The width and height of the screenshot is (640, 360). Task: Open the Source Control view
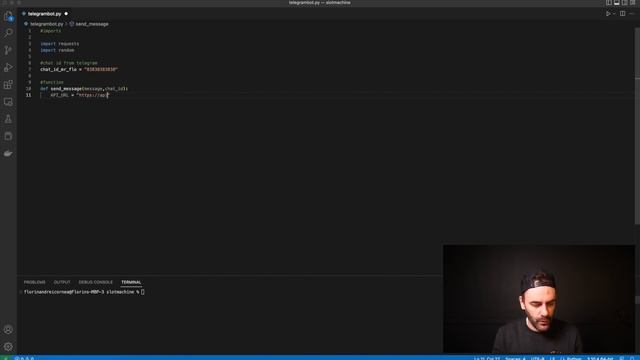[8, 50]
